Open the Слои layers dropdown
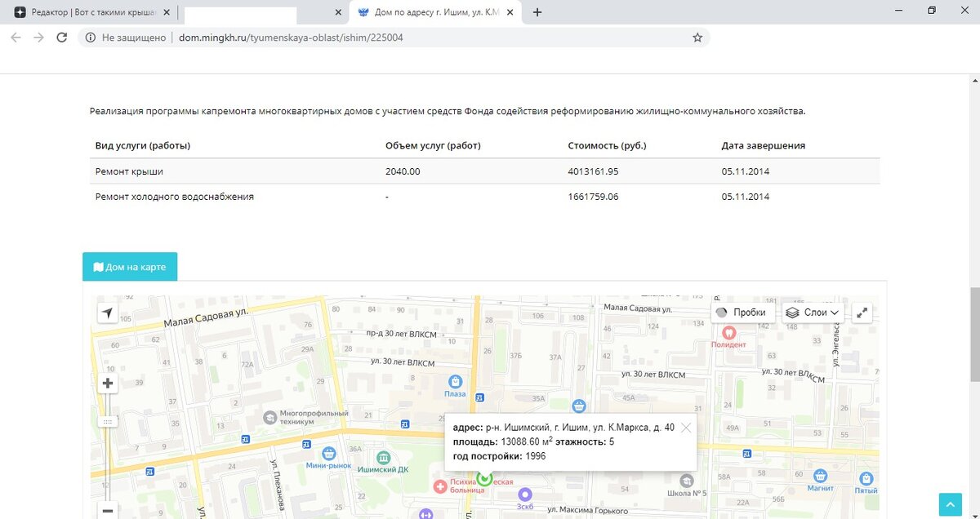The image size is (980, 519). (812, 312)
